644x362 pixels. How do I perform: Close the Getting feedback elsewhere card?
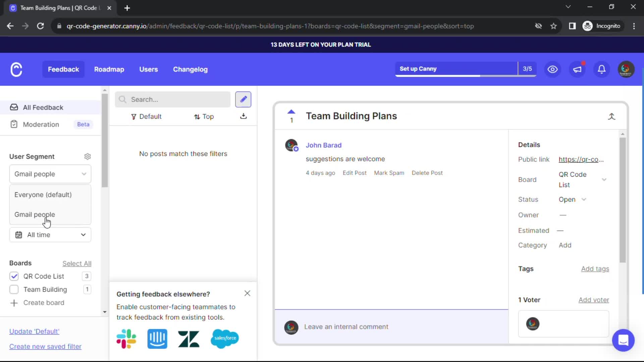(x=247, y=293)
